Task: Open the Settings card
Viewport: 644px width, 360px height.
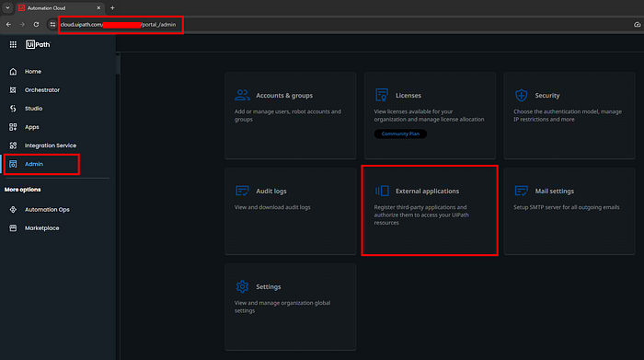Action: (x=291, y=307)
